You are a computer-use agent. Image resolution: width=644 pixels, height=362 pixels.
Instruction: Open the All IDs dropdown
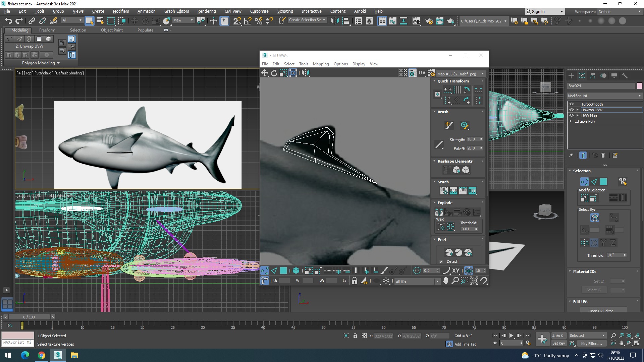click(417, 282)
